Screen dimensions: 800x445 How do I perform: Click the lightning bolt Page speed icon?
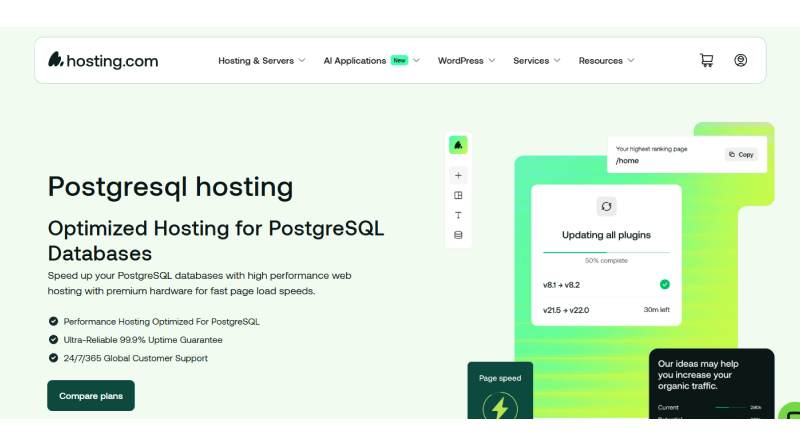click(x=500, y=406)
